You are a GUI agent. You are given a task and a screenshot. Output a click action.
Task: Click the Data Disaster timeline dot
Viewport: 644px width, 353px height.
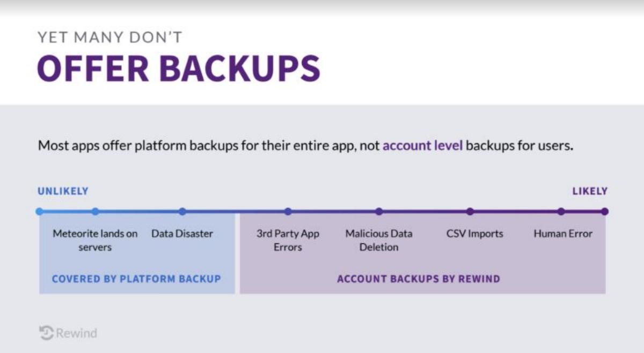pos(182,212)
